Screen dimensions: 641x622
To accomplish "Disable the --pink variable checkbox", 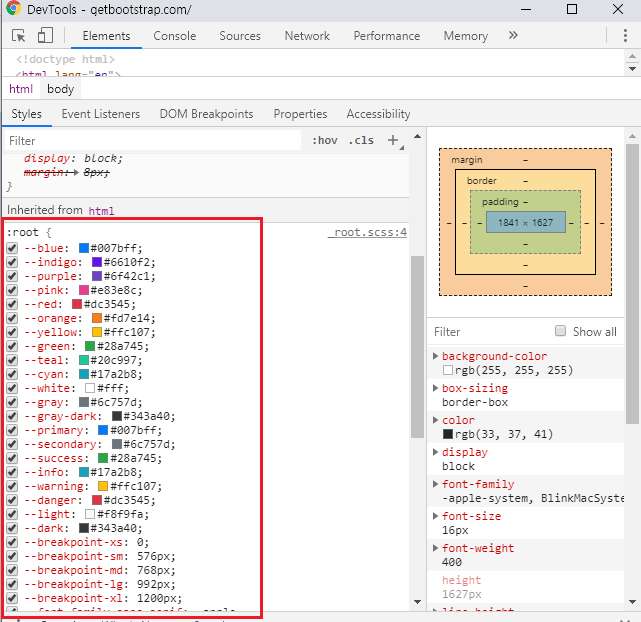I will [x=12, y=290].
